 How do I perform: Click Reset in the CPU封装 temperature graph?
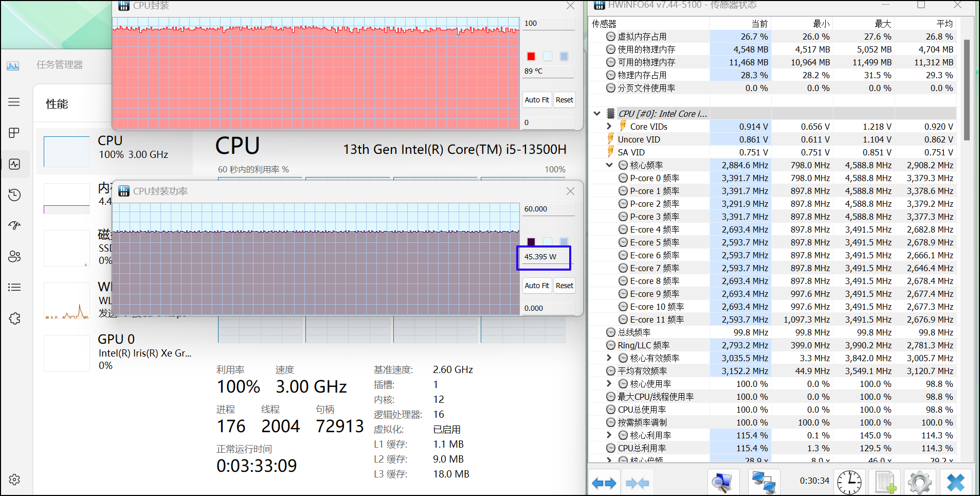tap(564, 100)
